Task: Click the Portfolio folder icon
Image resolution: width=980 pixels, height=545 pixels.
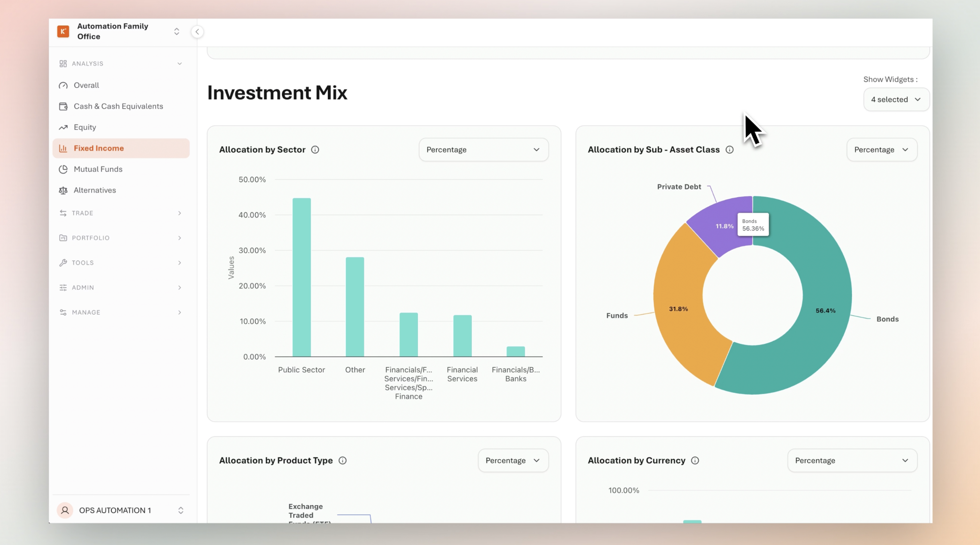Action: pos(63,238)
